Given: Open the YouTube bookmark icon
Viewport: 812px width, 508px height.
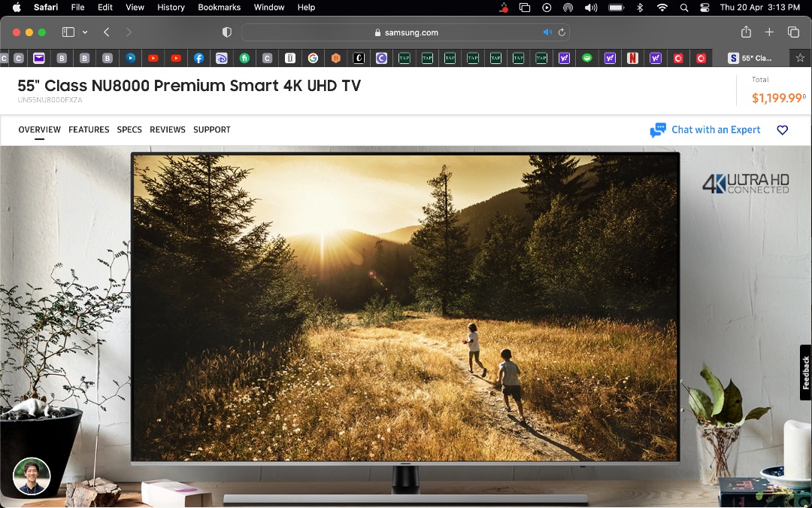Looking at the screenshot, I should [x=153, y=58].
